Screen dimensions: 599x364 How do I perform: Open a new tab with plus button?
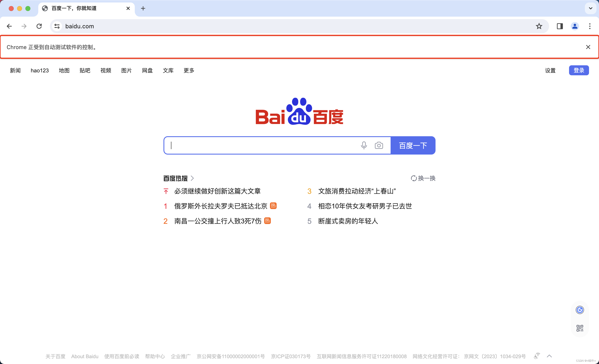pyautogui.click(x=143, y=9)
